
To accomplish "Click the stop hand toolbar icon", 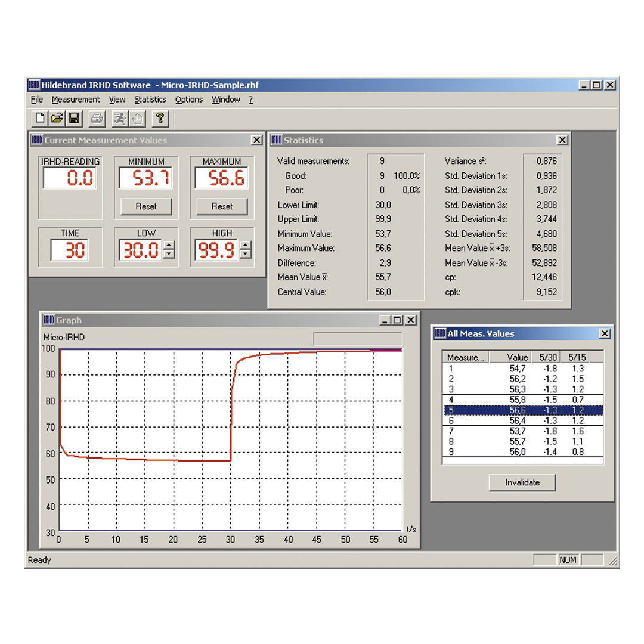I will (x=137, y=118).
